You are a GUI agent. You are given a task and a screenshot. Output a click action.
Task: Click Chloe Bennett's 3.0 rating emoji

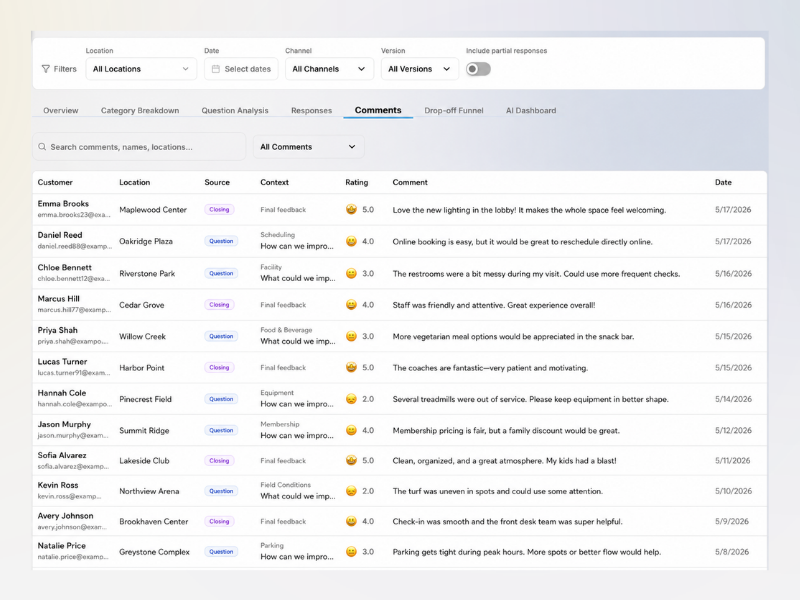tap(351, 273)
